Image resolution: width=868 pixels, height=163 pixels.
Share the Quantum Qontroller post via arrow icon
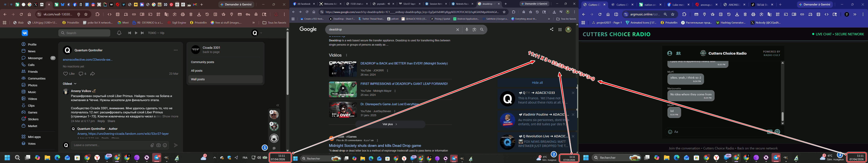pyautogui.click(x=93, y=74)
